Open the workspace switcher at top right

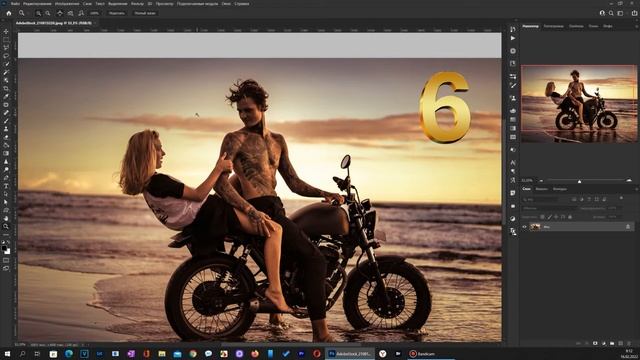point(620,13)
